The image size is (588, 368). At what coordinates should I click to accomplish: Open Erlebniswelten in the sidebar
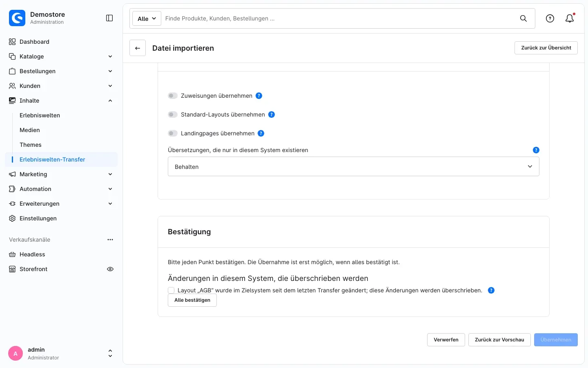tap(40, 115)
